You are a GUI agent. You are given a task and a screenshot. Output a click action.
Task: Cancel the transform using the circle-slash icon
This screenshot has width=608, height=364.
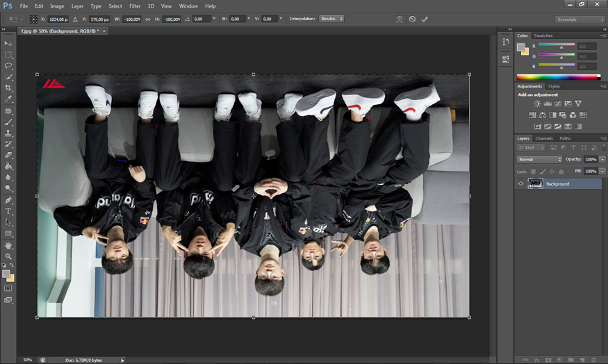coord(412,19)
